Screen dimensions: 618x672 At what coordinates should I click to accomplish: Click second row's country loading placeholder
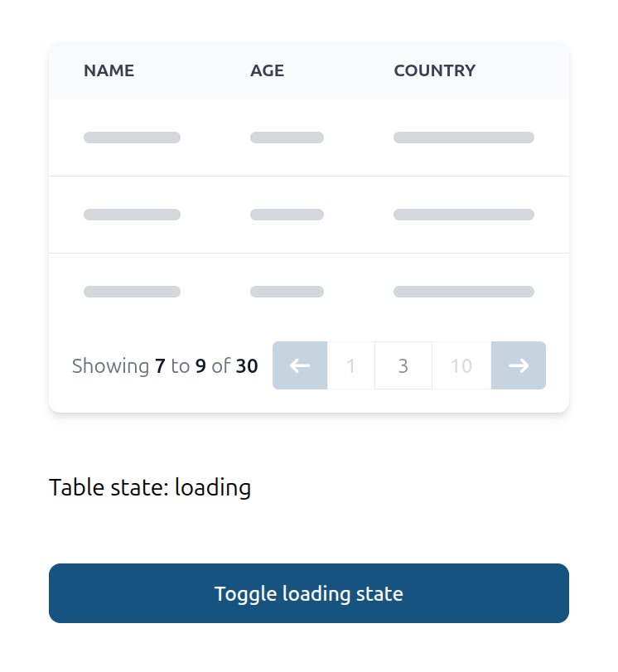(463, 215)
